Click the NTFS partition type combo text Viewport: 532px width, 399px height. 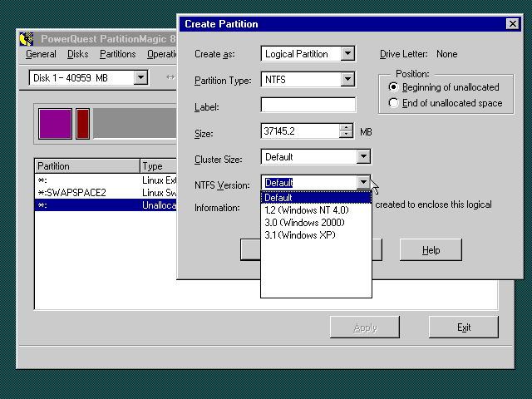coord(275,80)
